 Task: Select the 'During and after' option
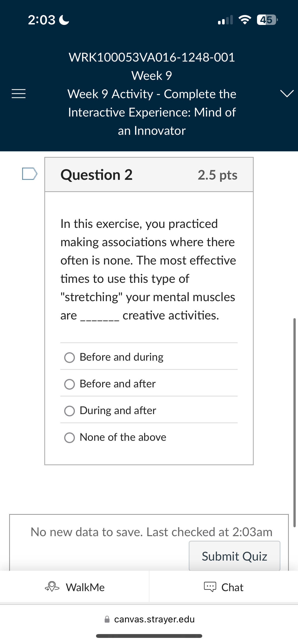[x=70, y=411]
